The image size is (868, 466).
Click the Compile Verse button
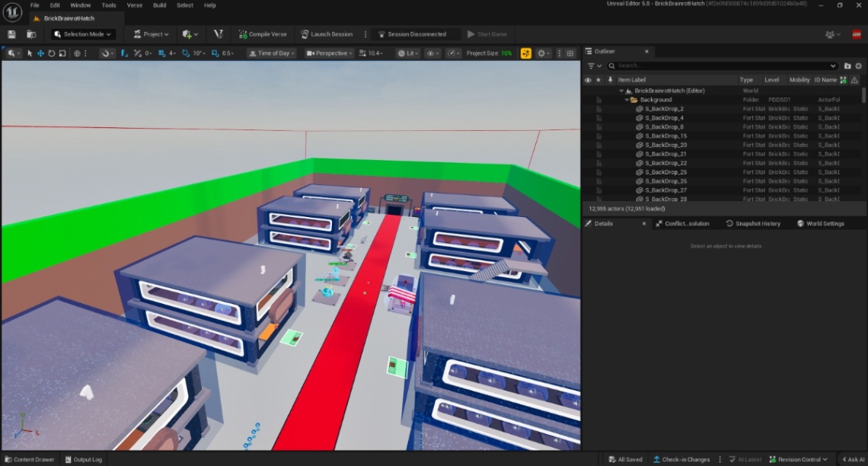click(x=262, y=34)
